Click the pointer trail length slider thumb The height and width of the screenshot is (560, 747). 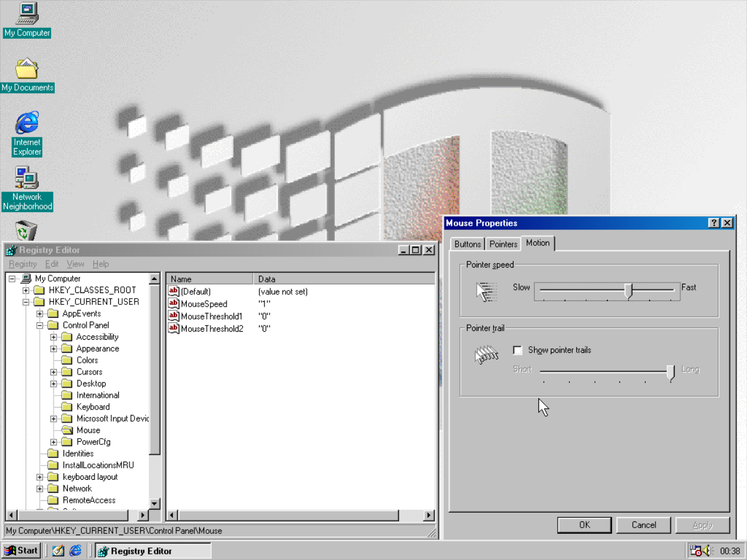(x=670, y=372)
